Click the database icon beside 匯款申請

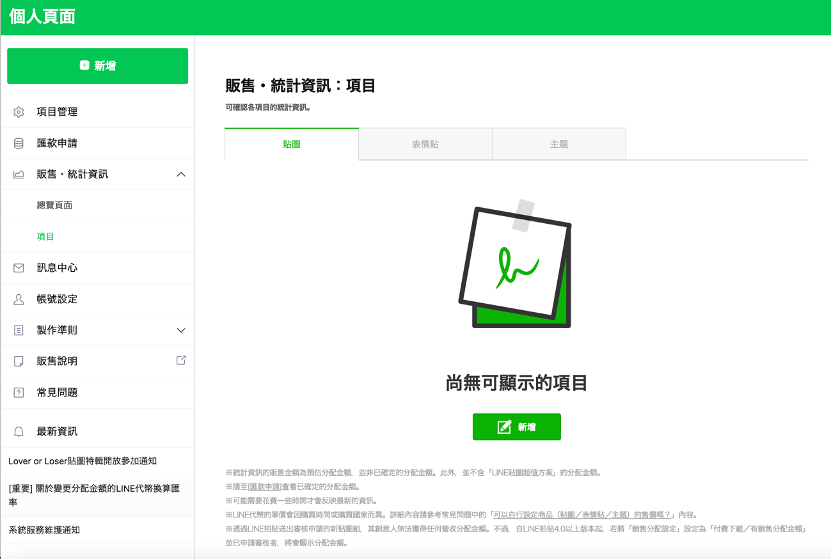pyautogui.click(x=19, y=143)
